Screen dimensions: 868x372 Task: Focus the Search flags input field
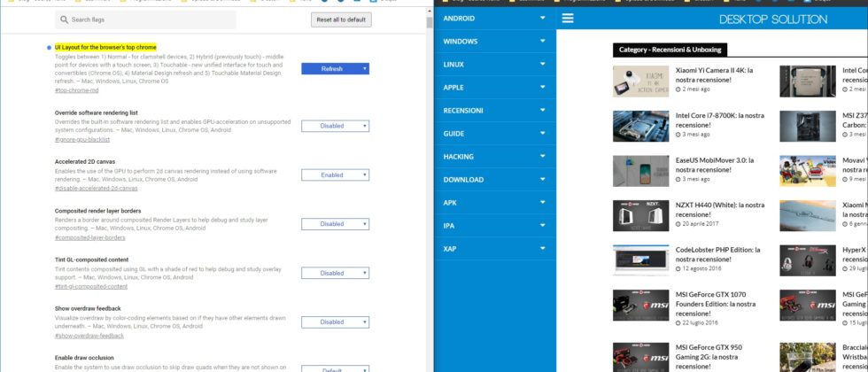145,19
